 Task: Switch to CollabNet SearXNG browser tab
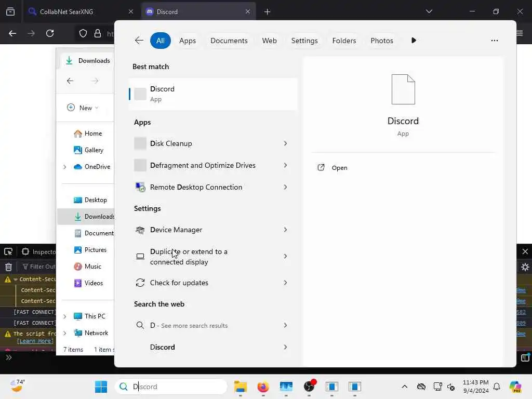coord(80,11)
